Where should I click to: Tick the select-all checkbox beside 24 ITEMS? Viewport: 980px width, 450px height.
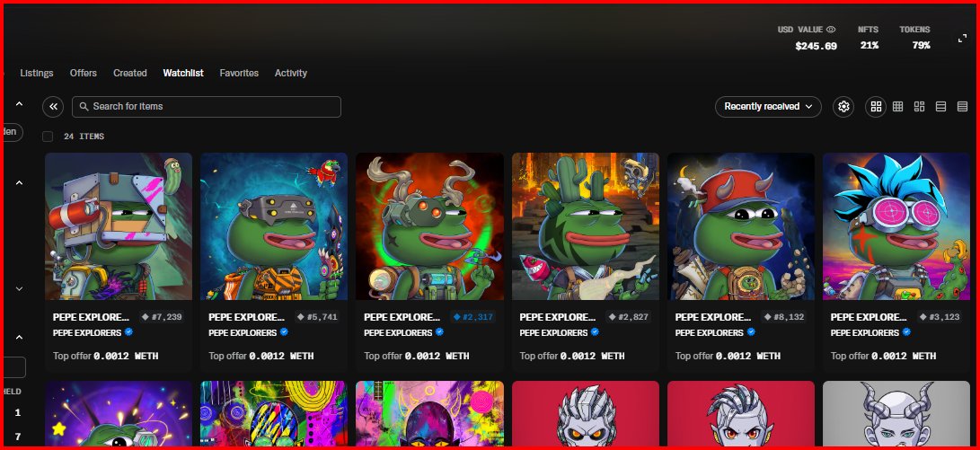[x=48, y=137]
